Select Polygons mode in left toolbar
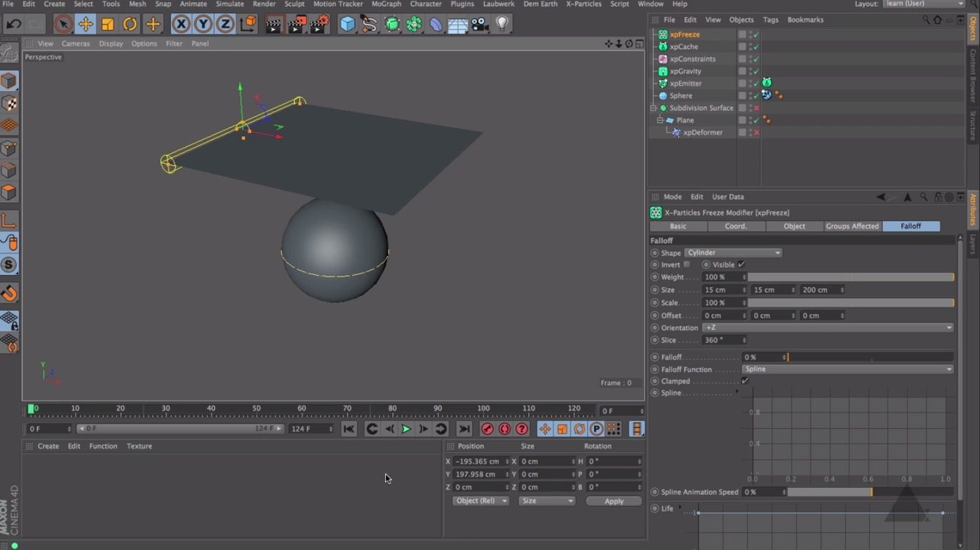The height and width of the screenshot is (550, 980). tap(9, 192)
